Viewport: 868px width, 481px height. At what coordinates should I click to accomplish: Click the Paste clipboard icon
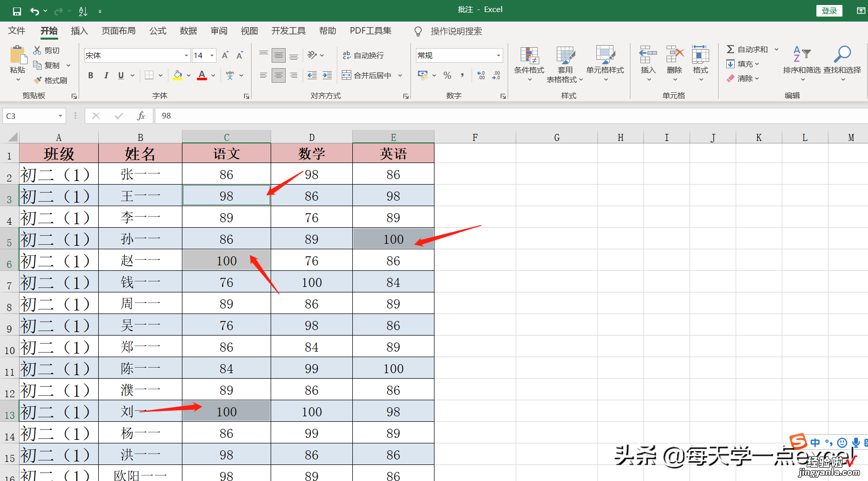point(18,55)
